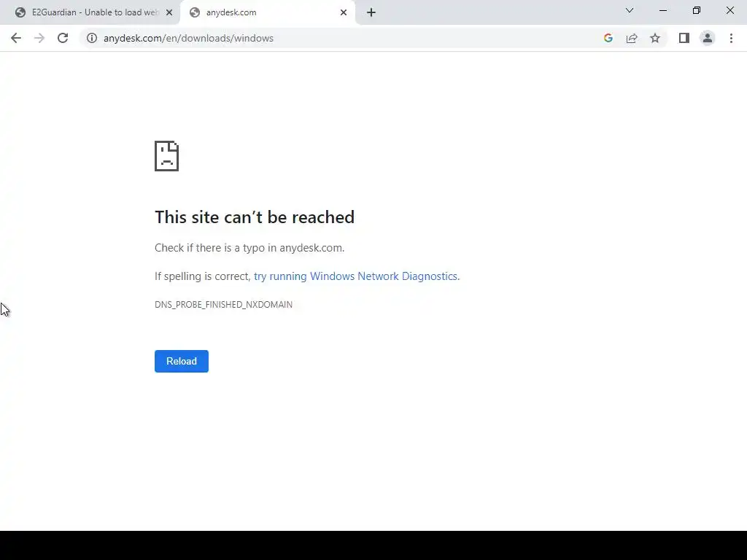The image size is (747, 560).
Task: Open a new tab with plus button
Action: tap(371, 12)
